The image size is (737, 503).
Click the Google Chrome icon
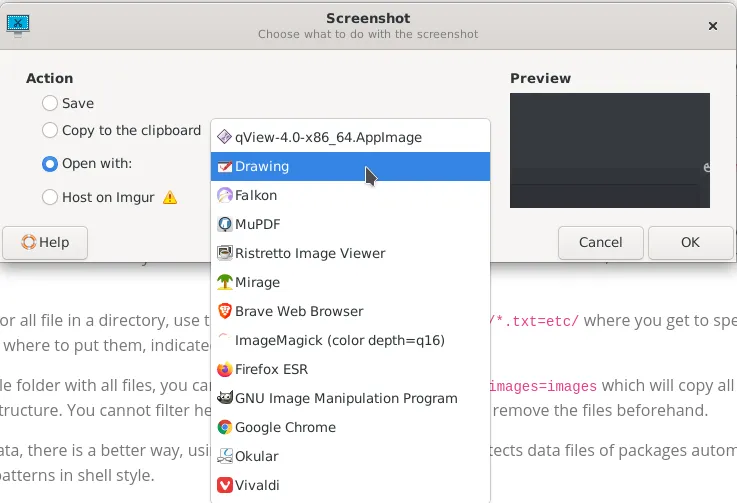coord(224,427)
